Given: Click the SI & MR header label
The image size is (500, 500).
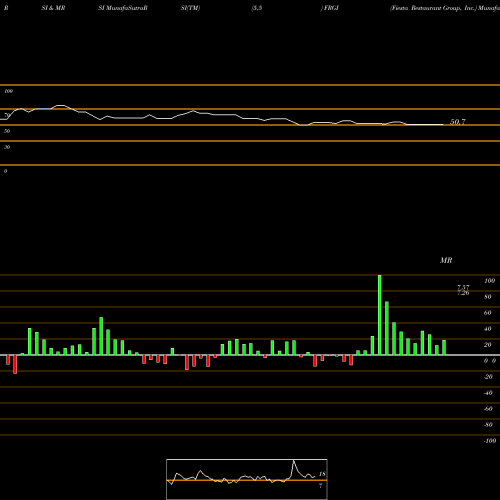Looking at the screenshot, I should 53,8.
